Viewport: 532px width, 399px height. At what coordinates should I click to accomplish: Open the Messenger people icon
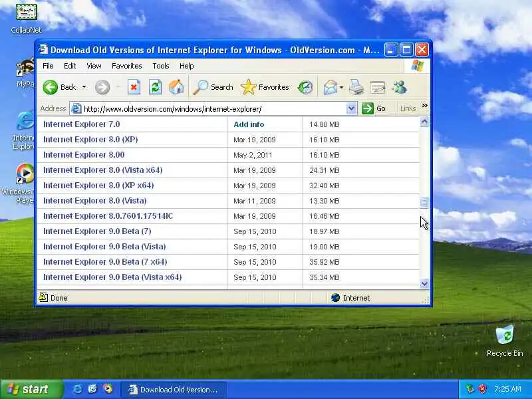point(400,87)
